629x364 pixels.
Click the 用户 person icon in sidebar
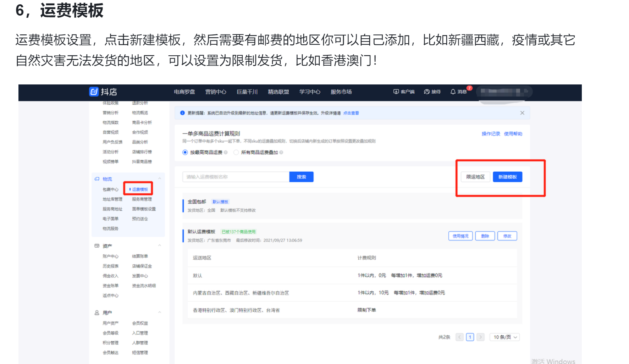point(97,313)
